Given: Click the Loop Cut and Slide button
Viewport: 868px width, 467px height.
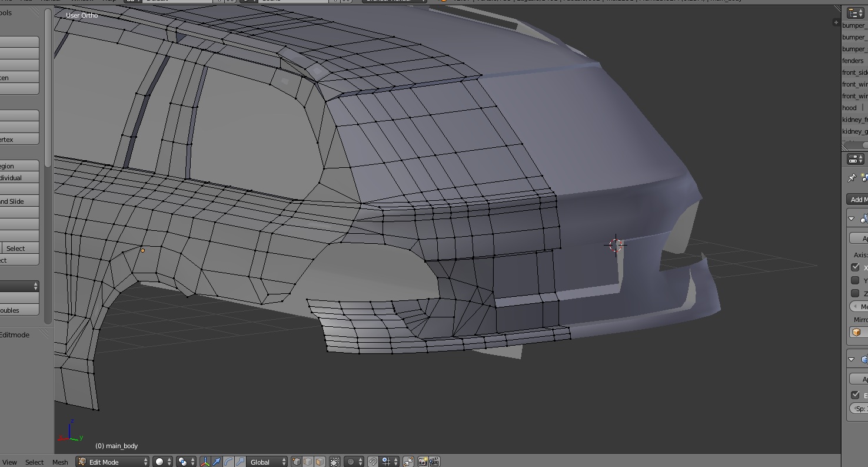Looking at the screenshot, I should (x=19, y=201).
